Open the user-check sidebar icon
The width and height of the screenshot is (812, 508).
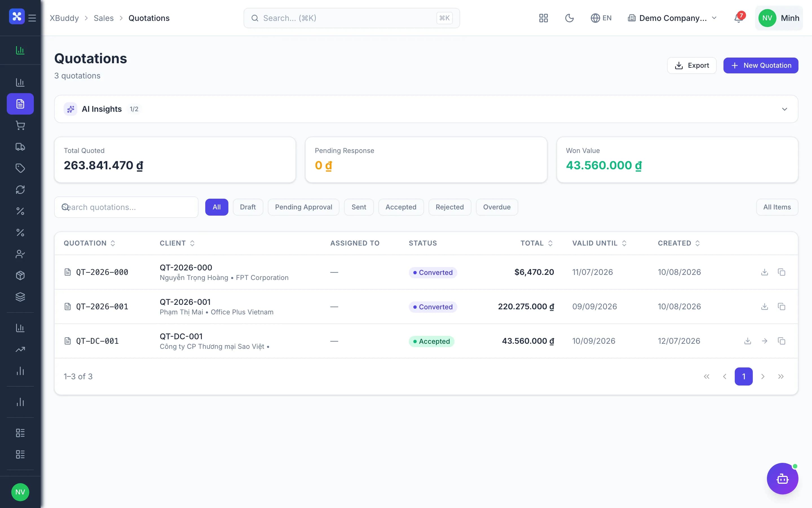pyautogui.click(x=20, y=254)
